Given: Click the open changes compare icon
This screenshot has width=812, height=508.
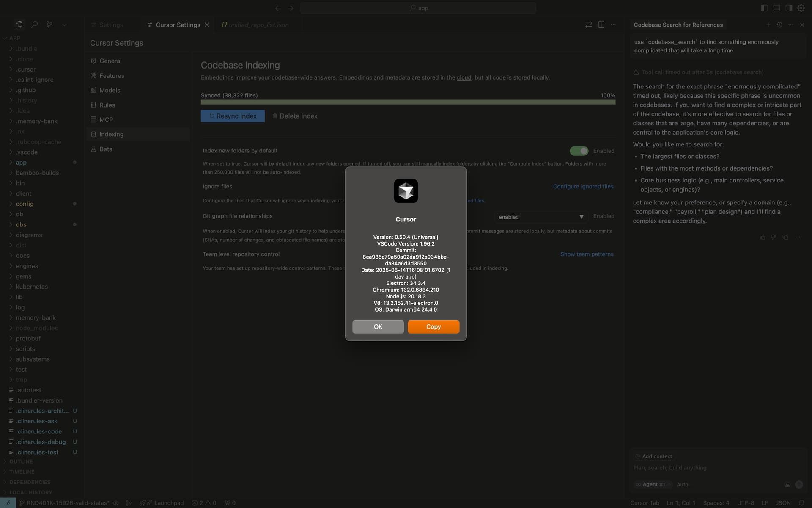Looking at the screenshot, I should coord(589,25).
